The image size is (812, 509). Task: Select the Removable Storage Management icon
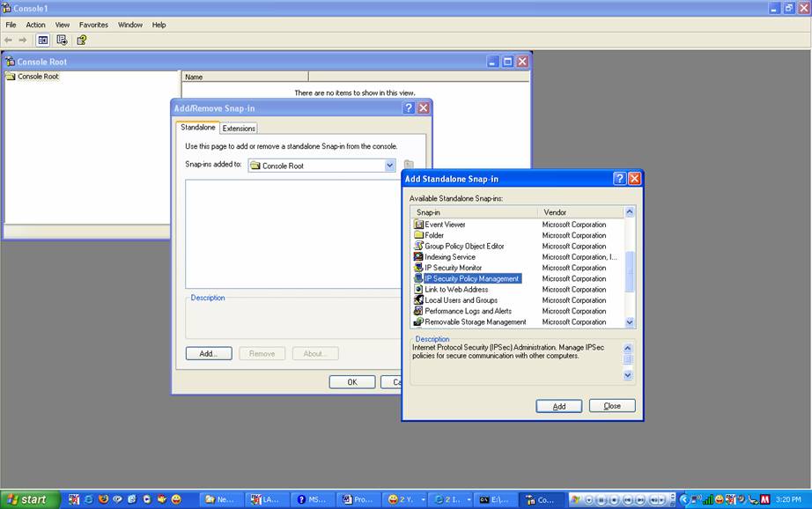tap(418, 322)
